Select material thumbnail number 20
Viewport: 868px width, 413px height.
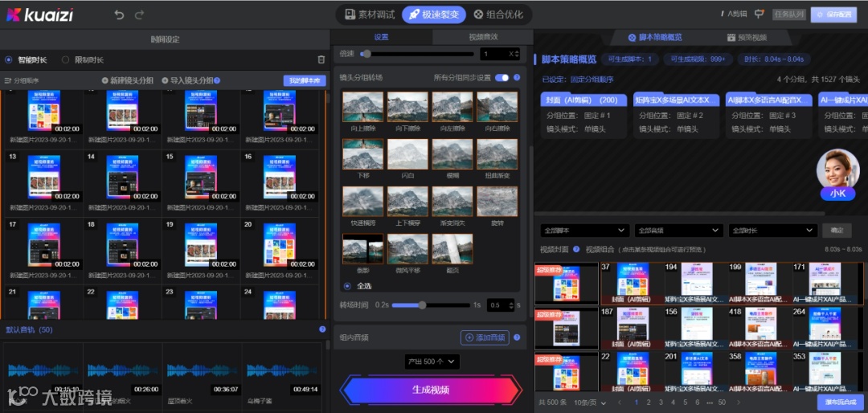(x=280, y=245)
